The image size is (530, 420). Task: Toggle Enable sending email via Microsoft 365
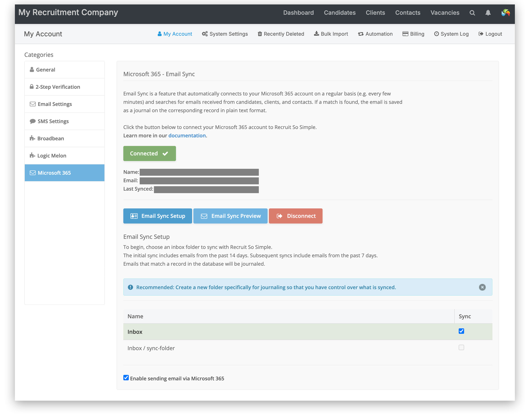click(126, 378)
